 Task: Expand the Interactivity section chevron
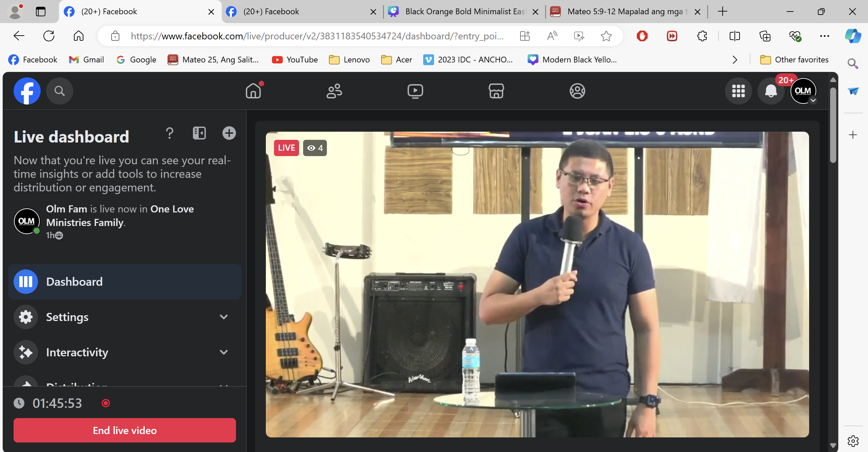tap(223, 352)
